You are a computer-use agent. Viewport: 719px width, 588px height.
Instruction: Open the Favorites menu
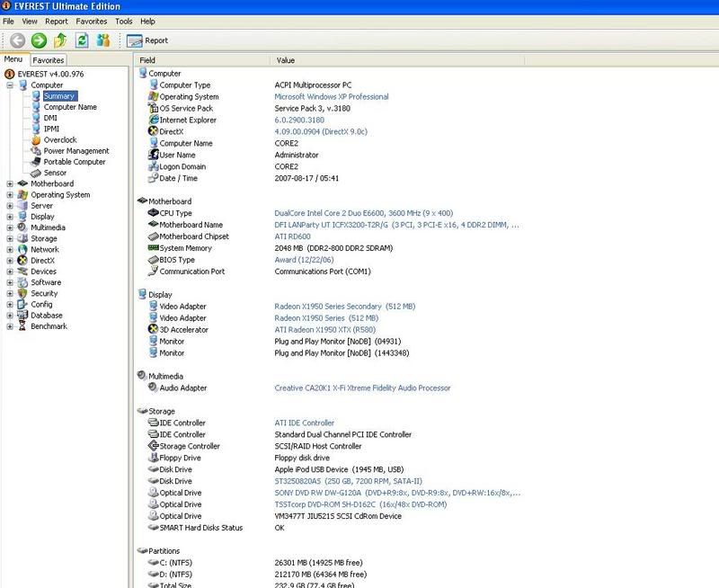(x=92, y=22)
